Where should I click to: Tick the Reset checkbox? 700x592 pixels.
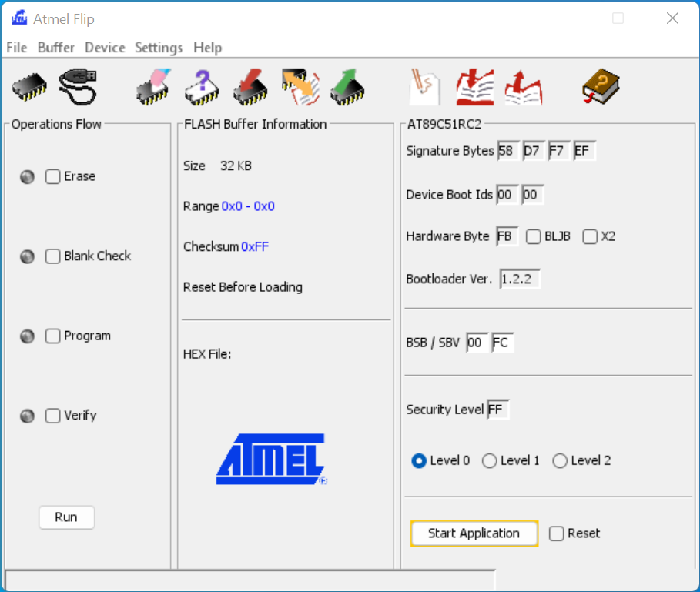click(x=556, y=533)
